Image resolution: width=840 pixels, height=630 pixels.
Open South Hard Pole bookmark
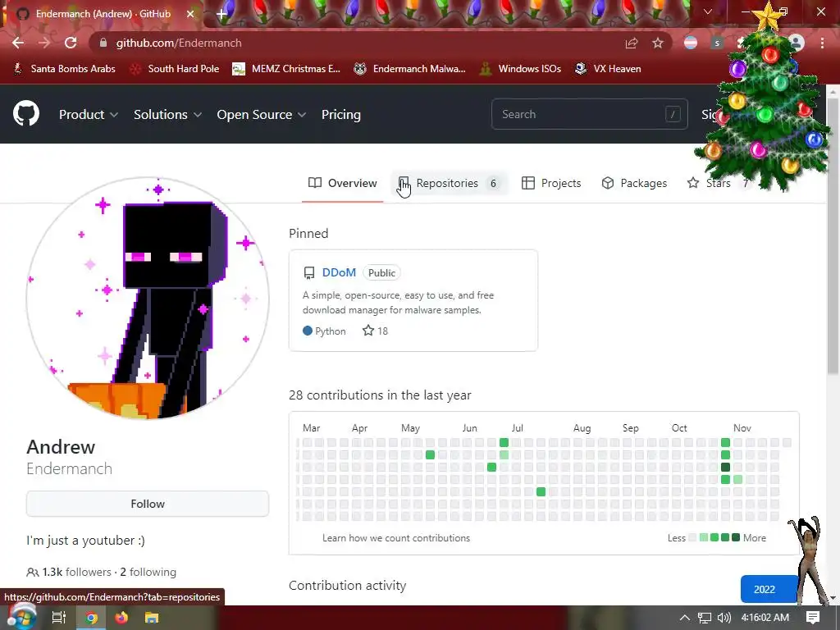(x=176, y=69)
